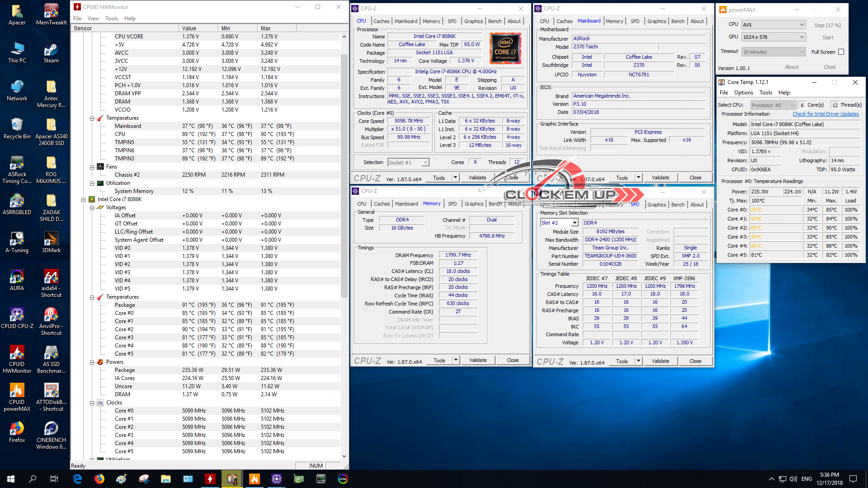Select the LLC/Ring Offset row
Image resolution: width=868 pixels, height=488 pixels.
pos(206,232)
